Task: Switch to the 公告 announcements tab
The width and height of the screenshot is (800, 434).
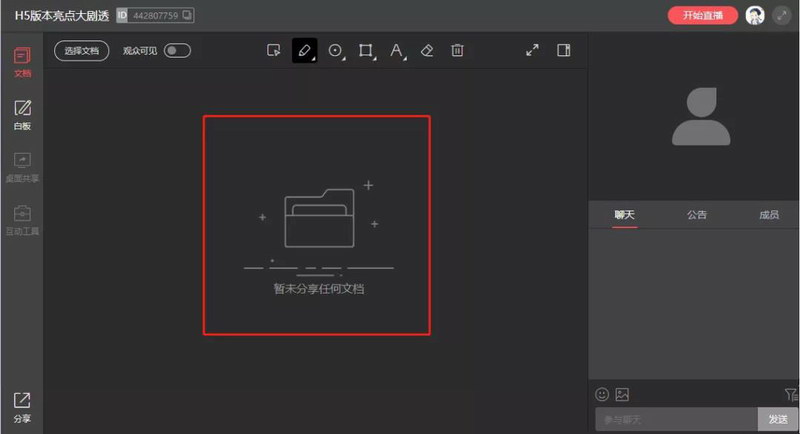Action: [x=697, y=215]
